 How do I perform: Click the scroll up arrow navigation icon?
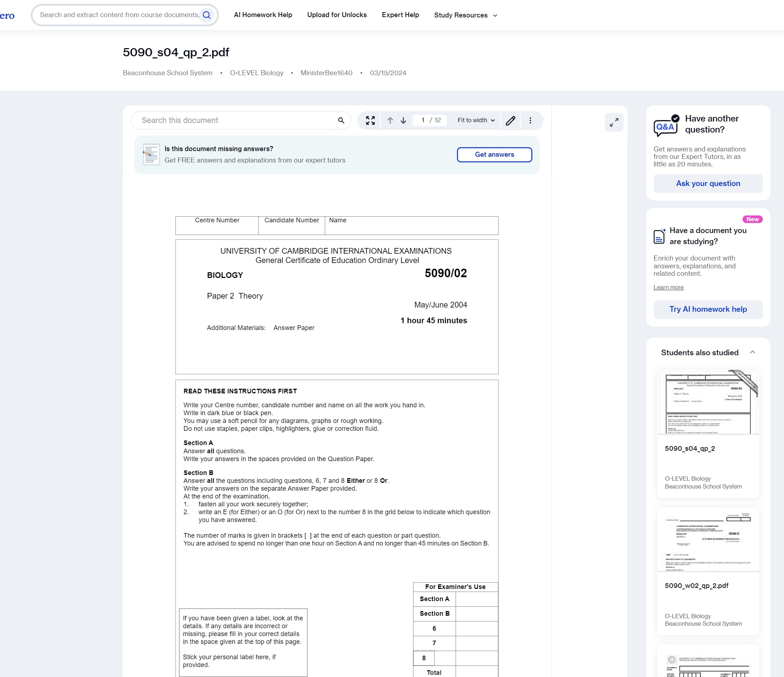click(x=391, y=120)
